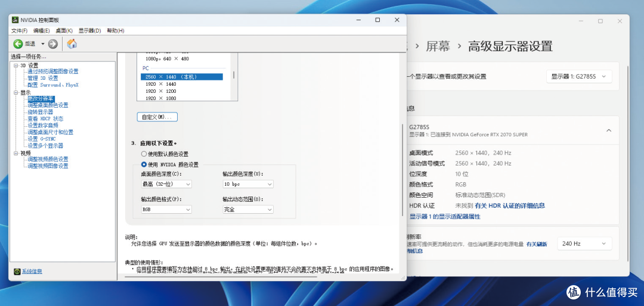Open the 帮助(H) menu
This screenshot has width=644, height=306.
[116, 31]
